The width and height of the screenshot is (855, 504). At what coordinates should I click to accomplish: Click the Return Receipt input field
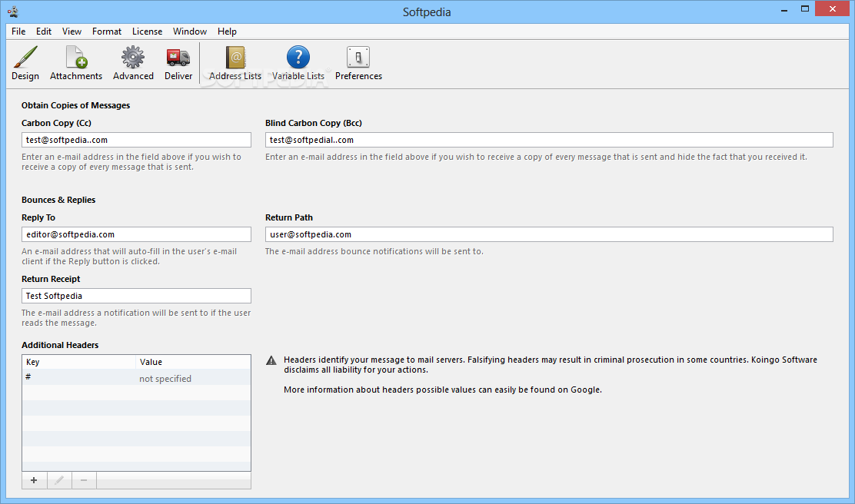(x=136, y=296)
